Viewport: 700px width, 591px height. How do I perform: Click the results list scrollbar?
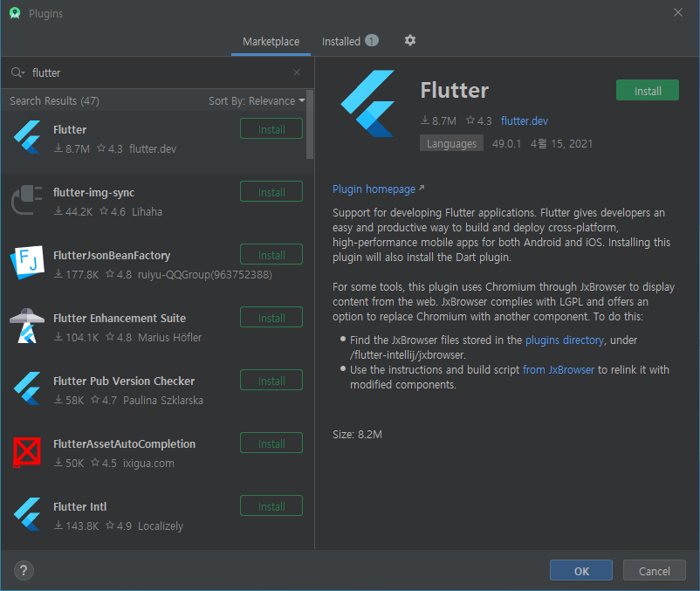(310, 124)
